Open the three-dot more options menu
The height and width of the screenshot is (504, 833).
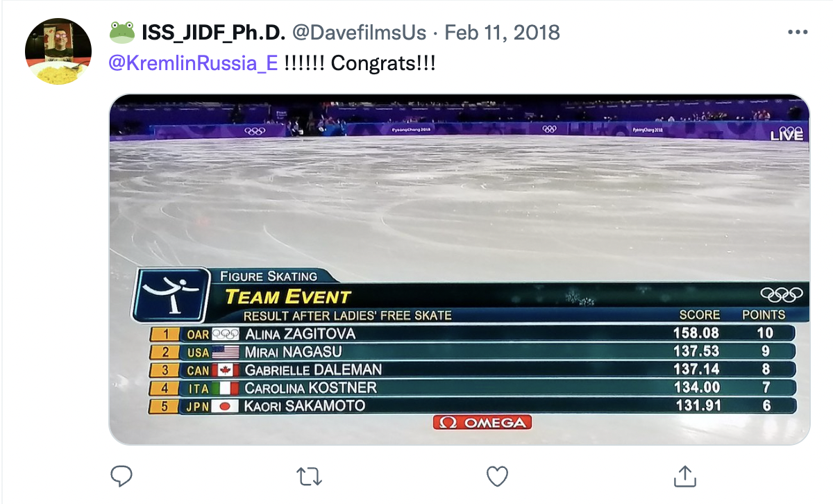pyautogui.click(x=797, y=33)
